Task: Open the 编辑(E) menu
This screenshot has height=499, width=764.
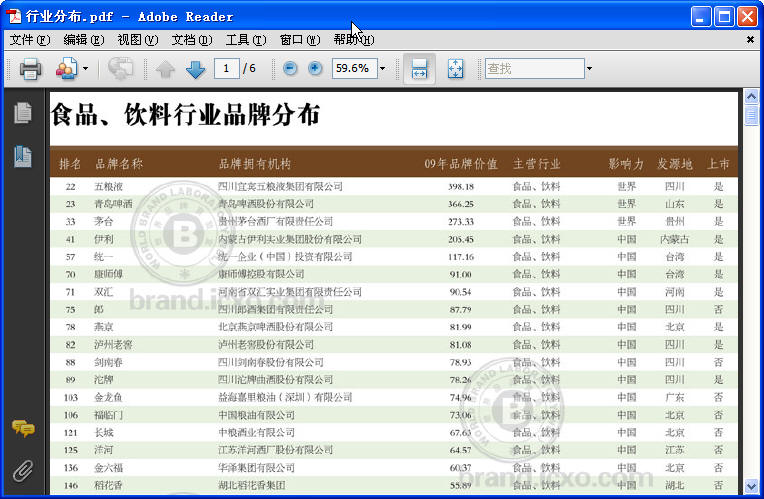Action: click(84, 39)
